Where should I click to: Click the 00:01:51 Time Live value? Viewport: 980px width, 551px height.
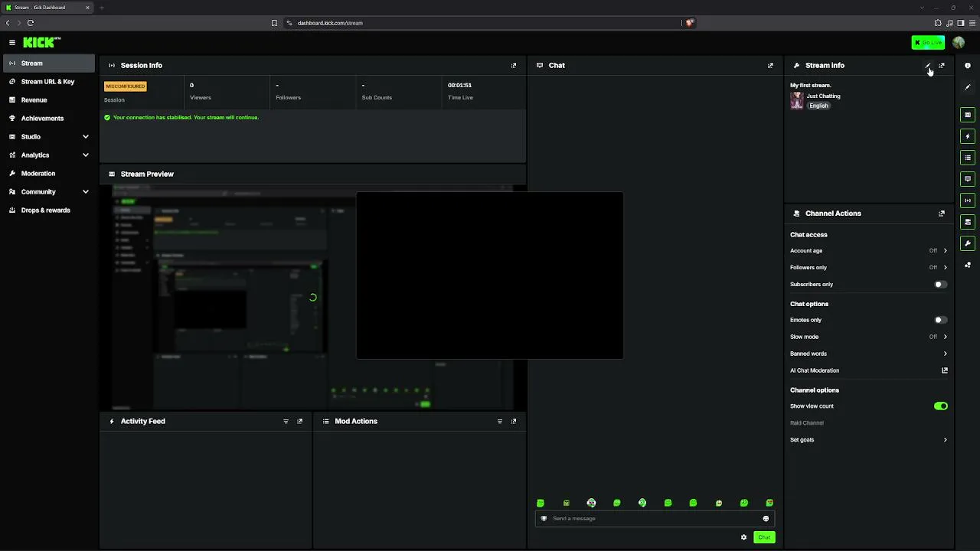[459, 86]
